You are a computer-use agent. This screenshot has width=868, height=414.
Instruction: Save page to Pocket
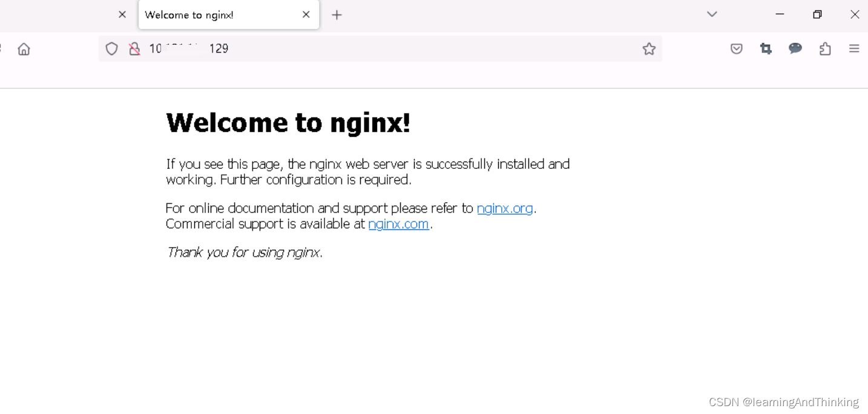[x=737, y=49]
